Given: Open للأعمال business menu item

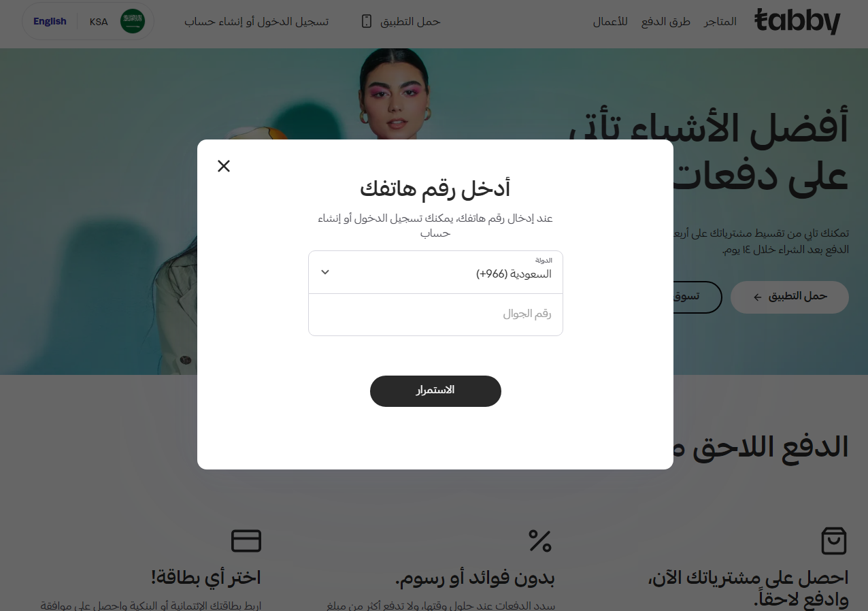Looking at the screenshot, I should point(610,21).
